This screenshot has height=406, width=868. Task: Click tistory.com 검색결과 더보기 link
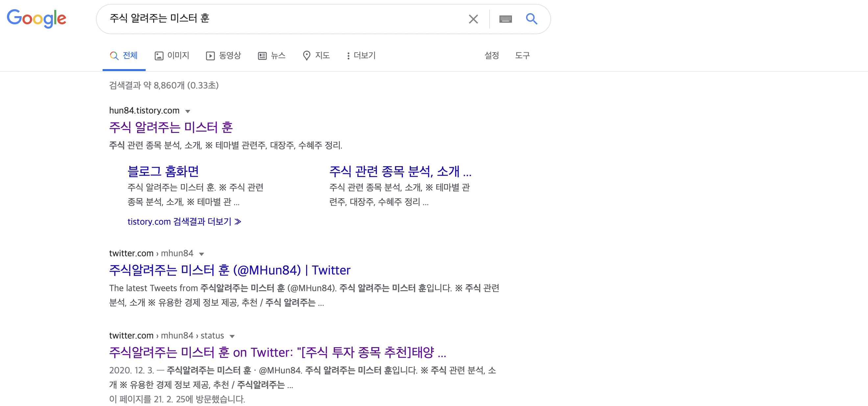[x=184, y=221]
